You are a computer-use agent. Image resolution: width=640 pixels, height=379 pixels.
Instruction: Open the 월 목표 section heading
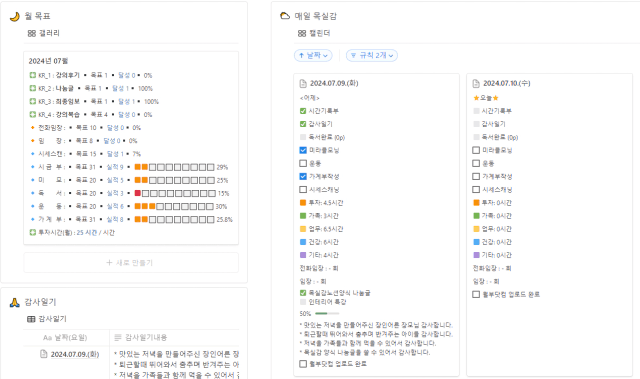37,16
